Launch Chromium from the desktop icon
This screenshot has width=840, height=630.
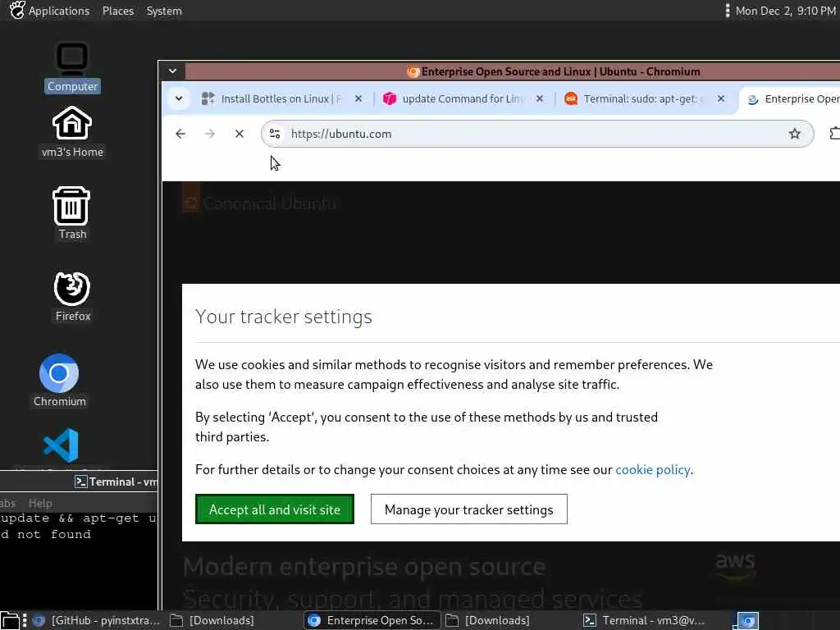(x=59, y=381)
